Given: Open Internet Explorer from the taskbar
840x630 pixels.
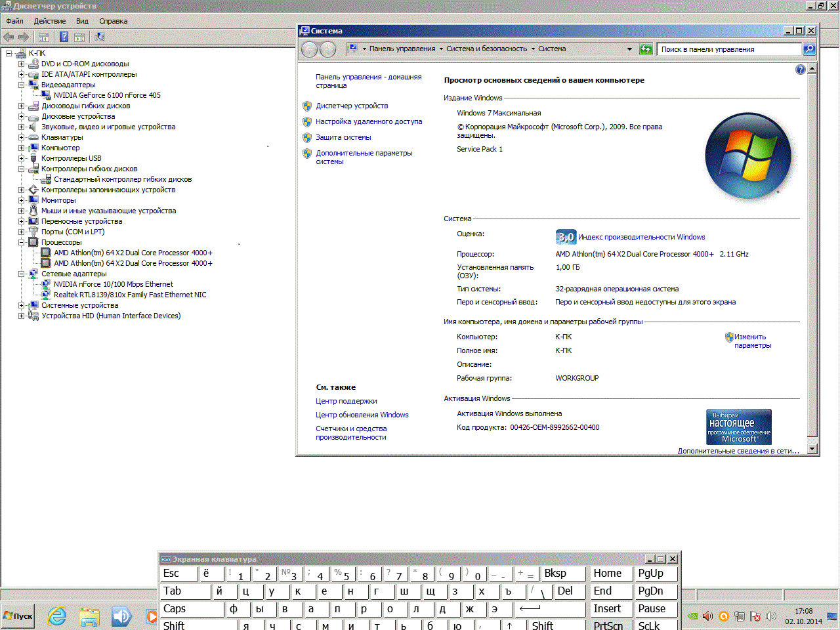Looking at the screenshot, I should click(x=58, y=616).
